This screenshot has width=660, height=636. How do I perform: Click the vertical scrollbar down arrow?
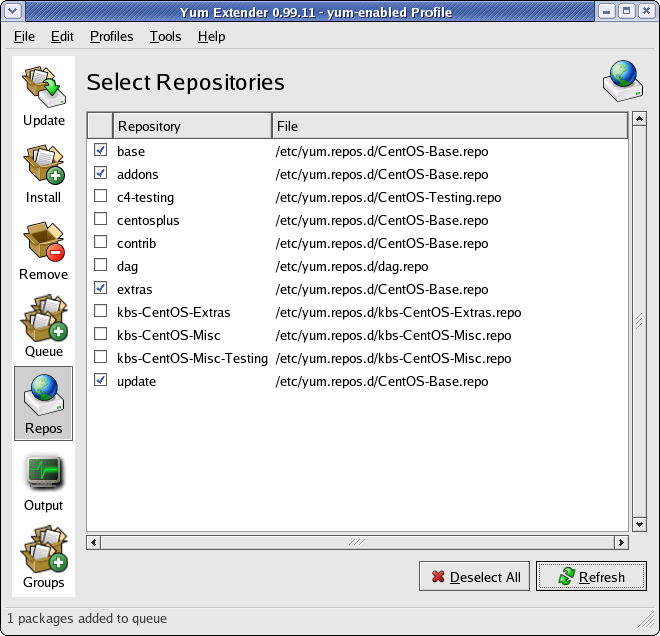pyautogui.click(x=639, y=523)
